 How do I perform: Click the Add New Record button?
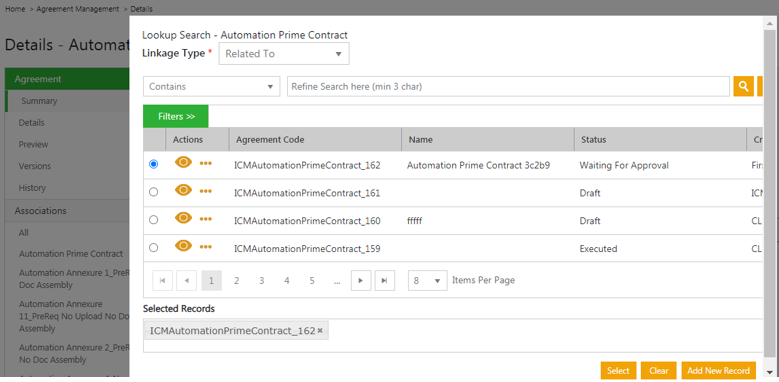[718, 371]
